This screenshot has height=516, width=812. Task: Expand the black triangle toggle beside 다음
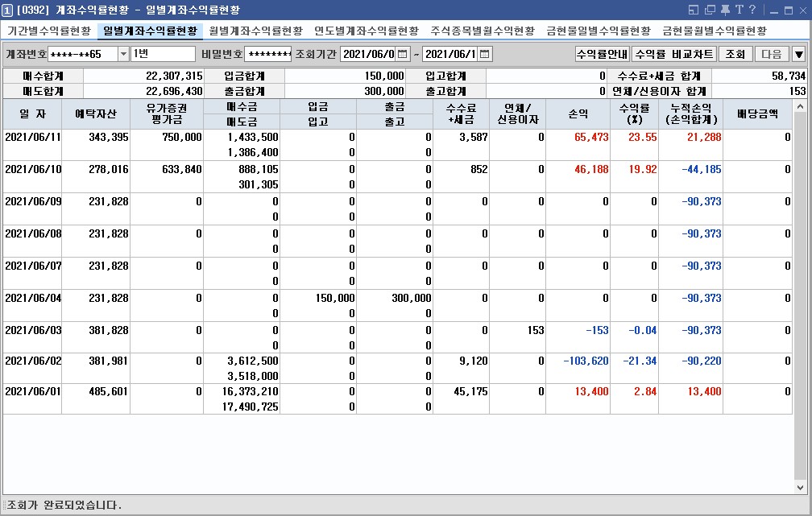pos(798,54)
